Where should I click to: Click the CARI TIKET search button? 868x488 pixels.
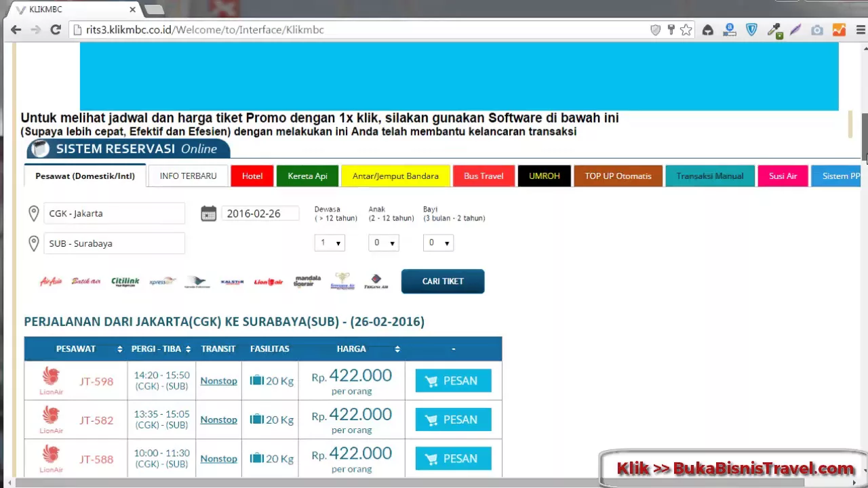[443, 281]
